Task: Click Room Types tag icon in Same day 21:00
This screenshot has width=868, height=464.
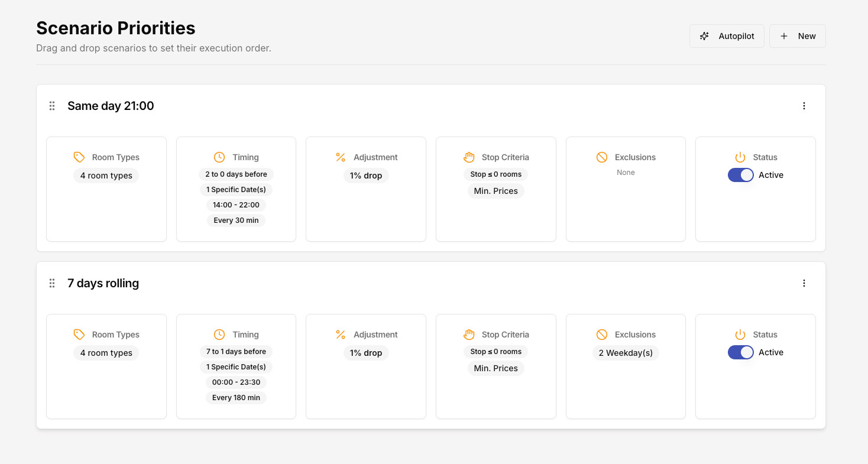Action: [x=79, y=157]
